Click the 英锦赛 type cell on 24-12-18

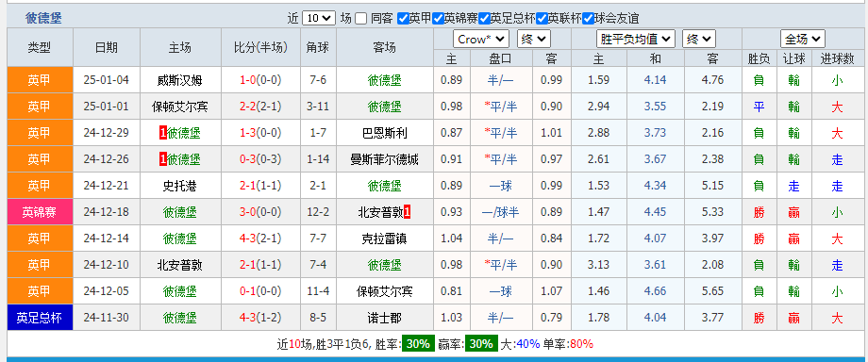pos(40,212)
